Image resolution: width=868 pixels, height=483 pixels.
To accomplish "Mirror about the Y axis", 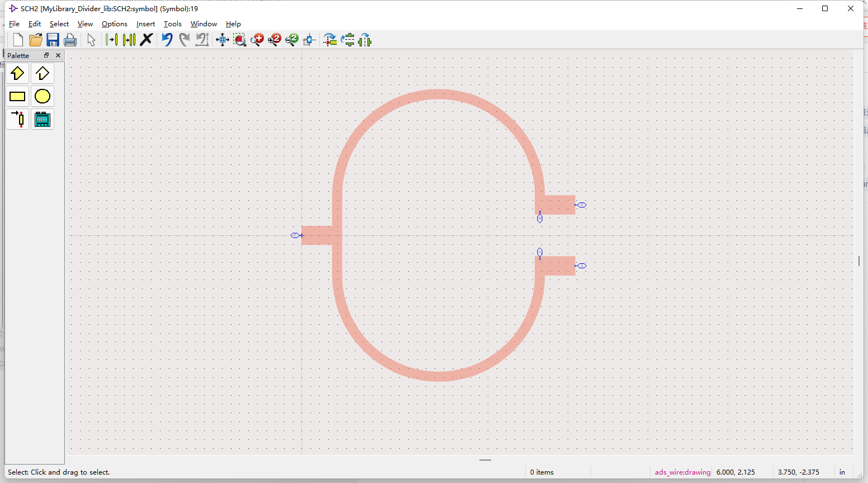I will coord(365,40).
